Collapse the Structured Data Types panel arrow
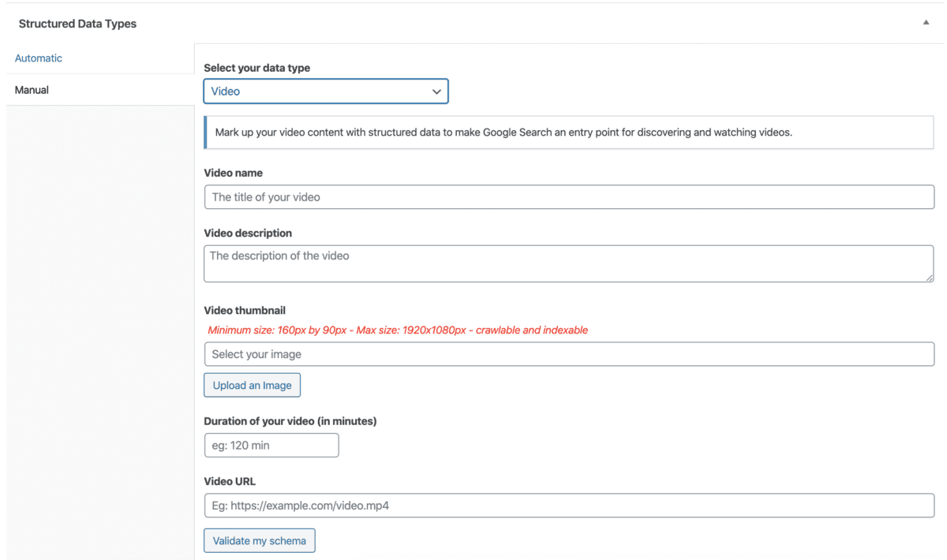This screenshot has height=560, width=947. 926,23
